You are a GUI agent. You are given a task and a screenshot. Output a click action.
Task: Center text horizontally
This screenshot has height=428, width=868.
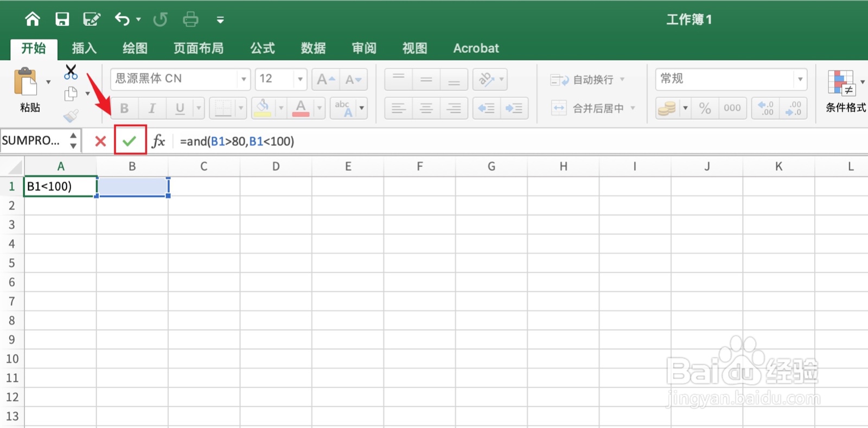426,108
